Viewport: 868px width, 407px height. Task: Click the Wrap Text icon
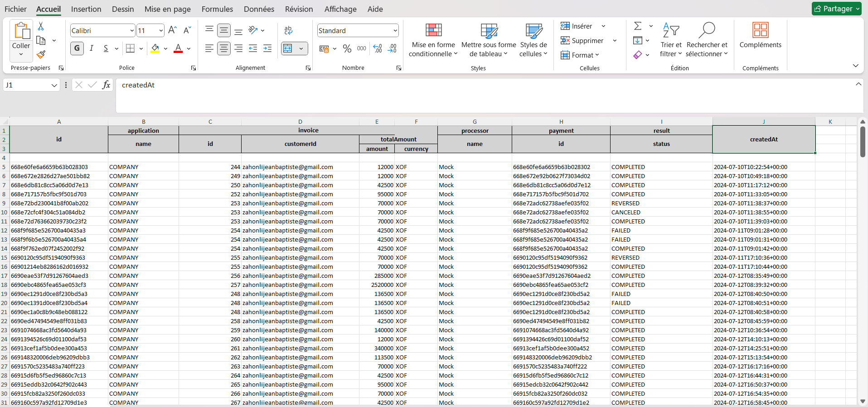click(288, 30)
